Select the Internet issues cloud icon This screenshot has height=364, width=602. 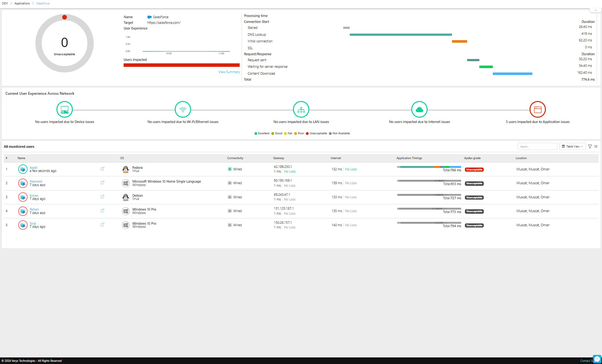[419, 110]
